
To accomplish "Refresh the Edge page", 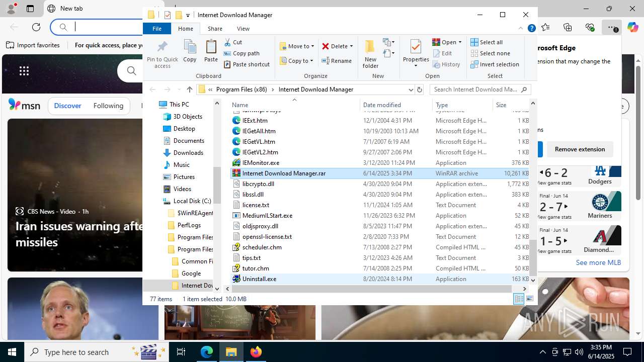I will click(36, 27).
